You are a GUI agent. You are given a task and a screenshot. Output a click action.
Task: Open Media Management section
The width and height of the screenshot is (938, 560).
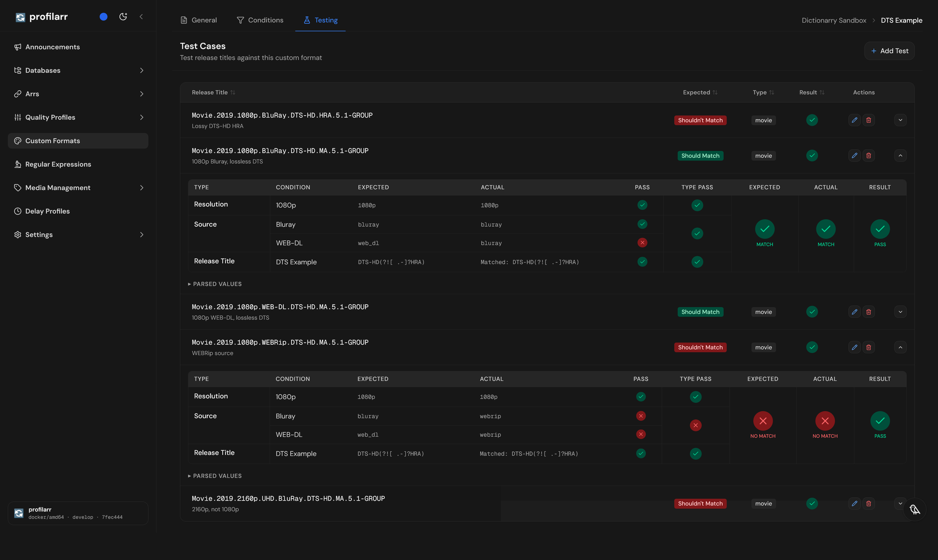point(78,188)
